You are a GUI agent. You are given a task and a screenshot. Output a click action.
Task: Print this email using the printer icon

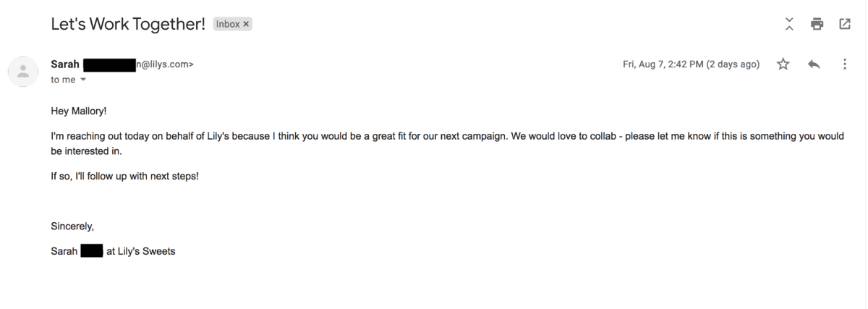tap(817, 24)
